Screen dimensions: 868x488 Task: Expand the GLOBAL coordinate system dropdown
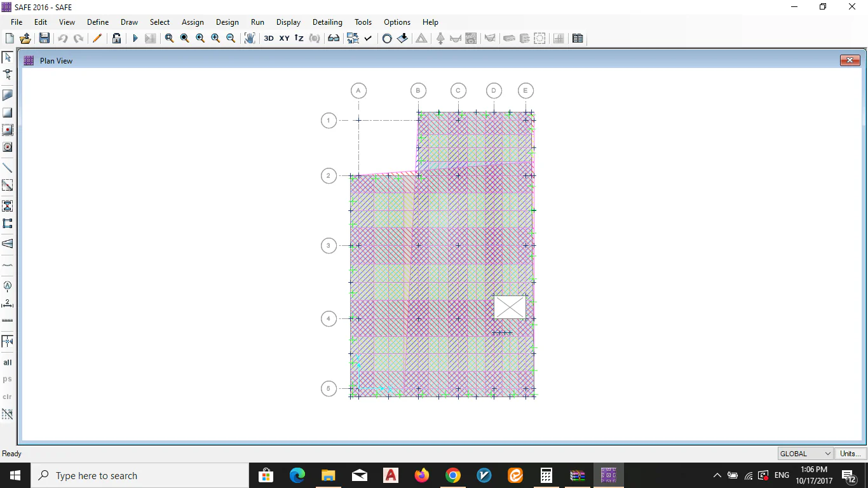point(805,454)
